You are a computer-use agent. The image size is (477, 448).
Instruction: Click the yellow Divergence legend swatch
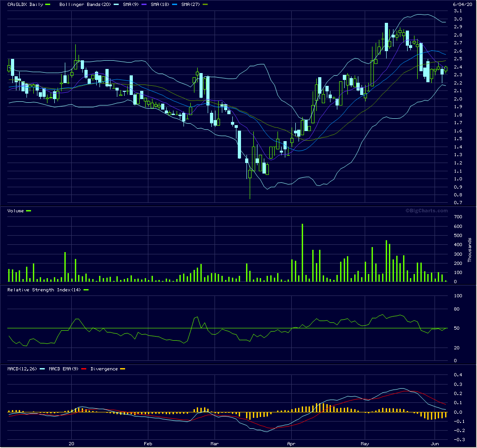(x=123, y=369)
